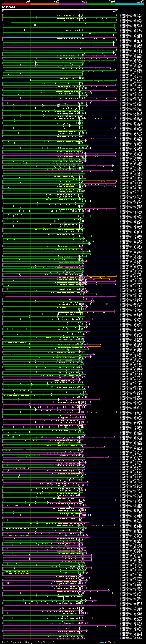This screenshot has height=644, width=146.
Task: Click the UniRef100_B9SMV7 identifier
Action: click(131, 304)
